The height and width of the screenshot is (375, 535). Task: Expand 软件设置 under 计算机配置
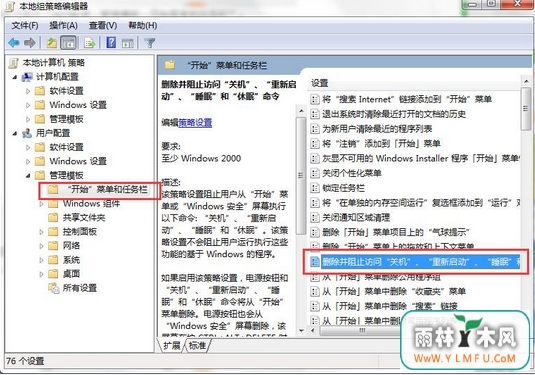coord(28,91)
